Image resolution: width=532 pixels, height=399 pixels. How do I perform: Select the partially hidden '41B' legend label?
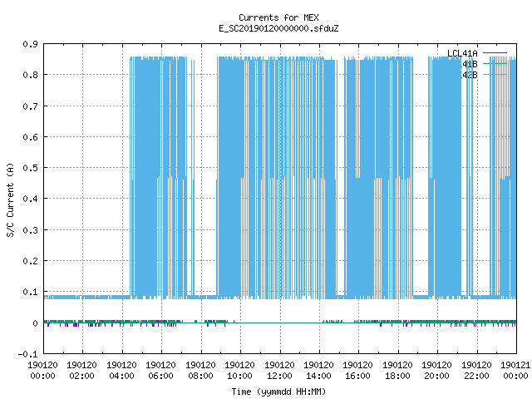469,64
